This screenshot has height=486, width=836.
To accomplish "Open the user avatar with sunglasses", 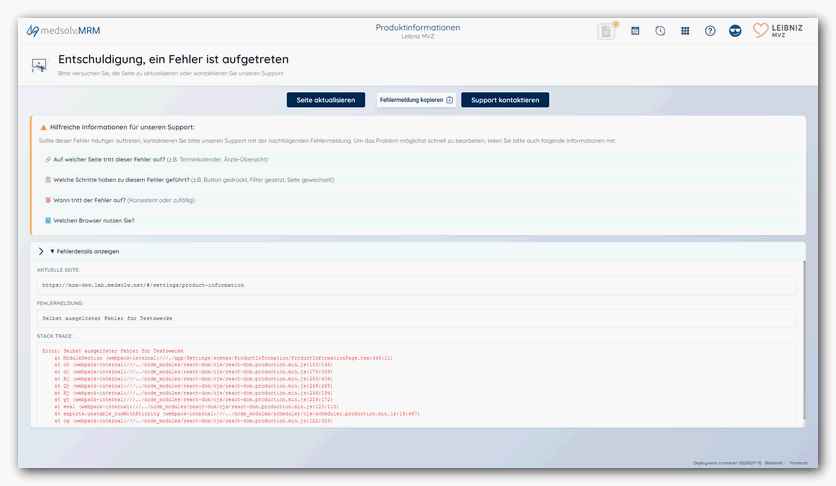I will coord(735,31).
